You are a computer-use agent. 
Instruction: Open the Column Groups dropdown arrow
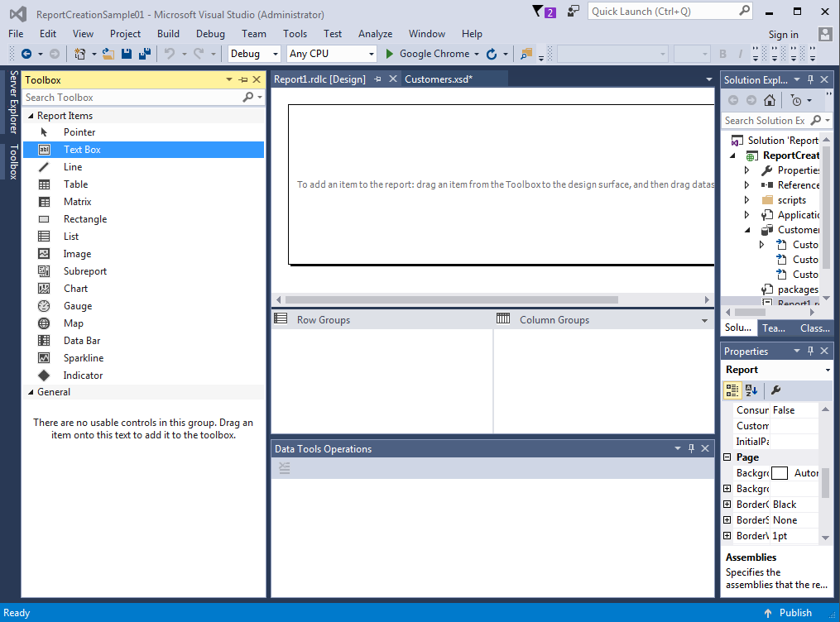click(x=704, y=321)
